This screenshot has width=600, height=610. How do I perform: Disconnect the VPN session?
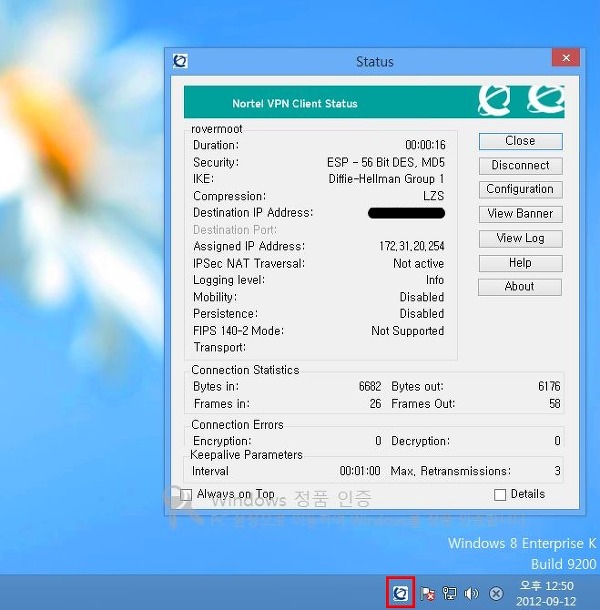[521, 165]
